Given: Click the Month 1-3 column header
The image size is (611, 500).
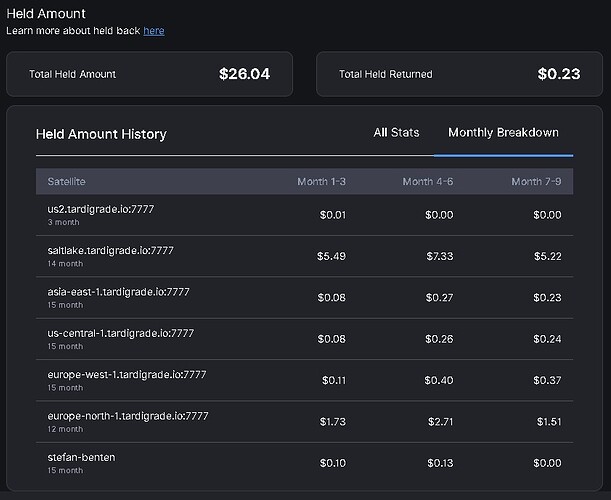Looking at the screenshot, I should click(321, 182).
